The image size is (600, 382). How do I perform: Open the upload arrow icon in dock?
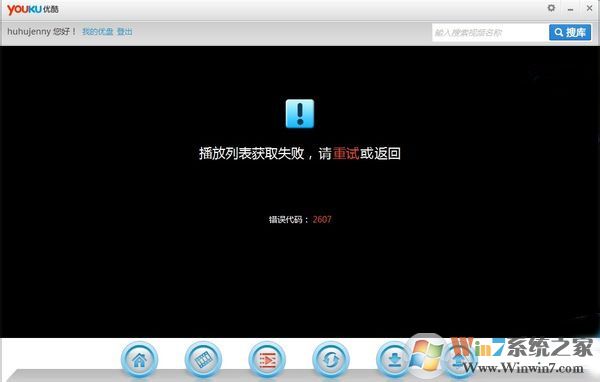coord(458,359)
